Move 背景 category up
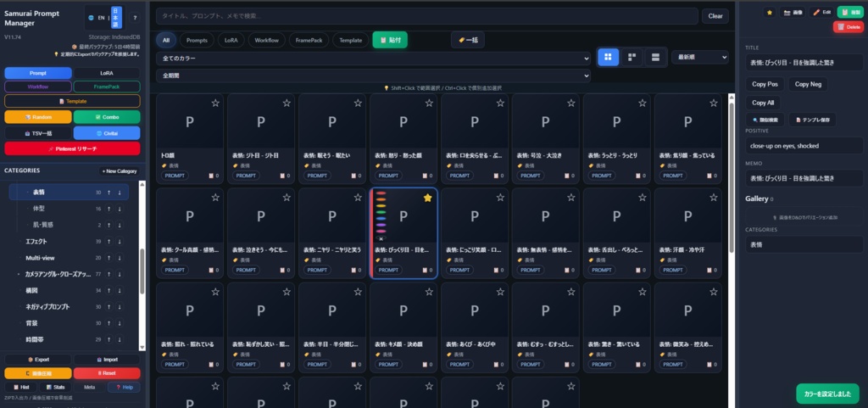This screenshot has height=408, width=868. (109, 323)
